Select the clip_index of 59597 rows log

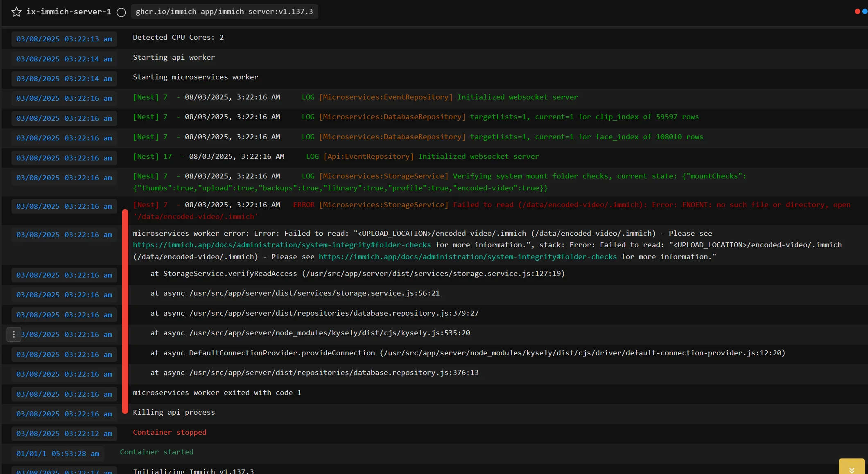416,117
